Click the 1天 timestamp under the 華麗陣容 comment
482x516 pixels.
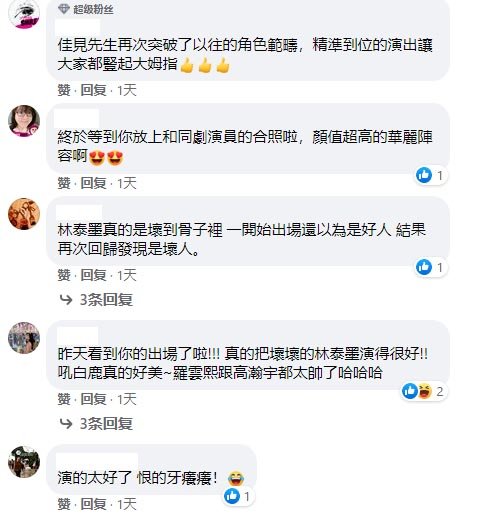[x=127, y=183]
